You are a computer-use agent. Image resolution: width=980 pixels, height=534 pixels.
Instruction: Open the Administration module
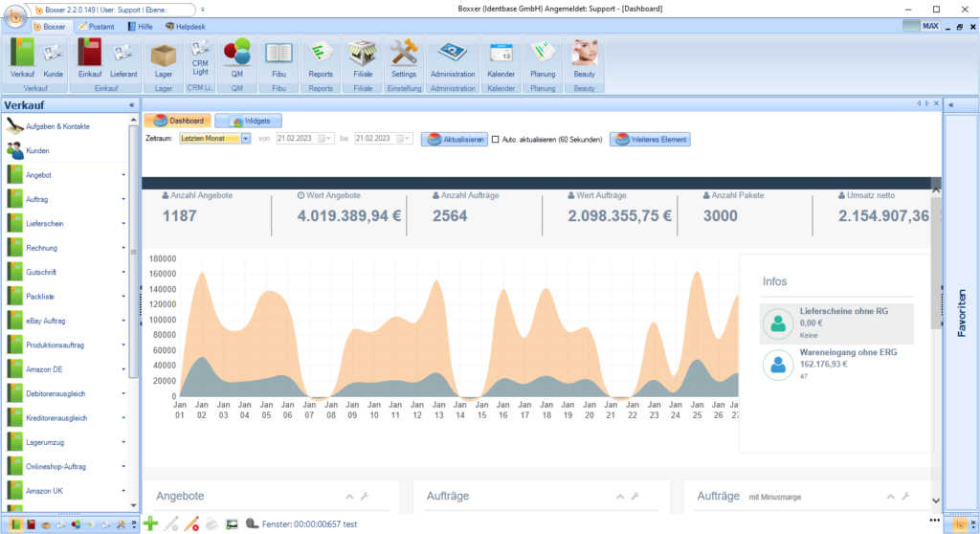coord(453,58)
